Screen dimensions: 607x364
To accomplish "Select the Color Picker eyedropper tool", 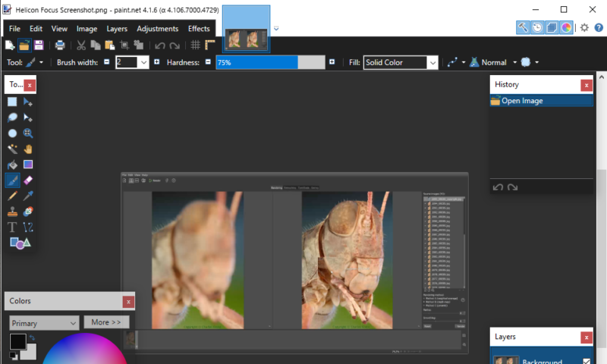I will tap(28, 196).
